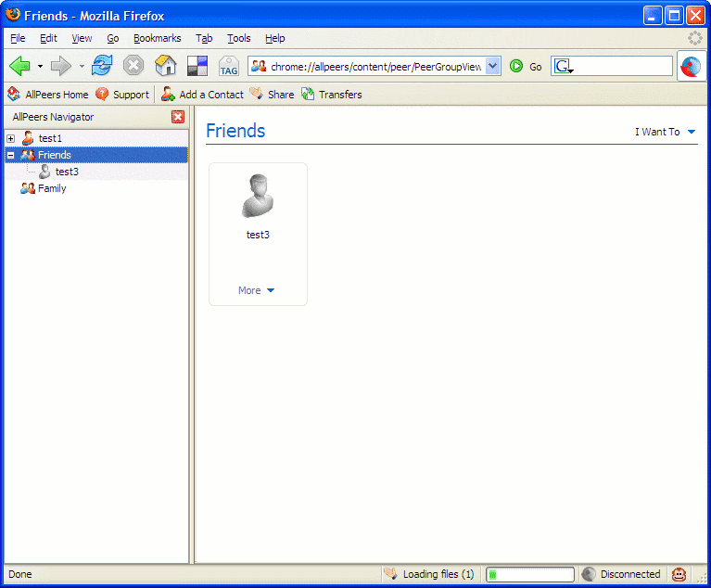Click the Friends page heading

[x=235, y=131]
